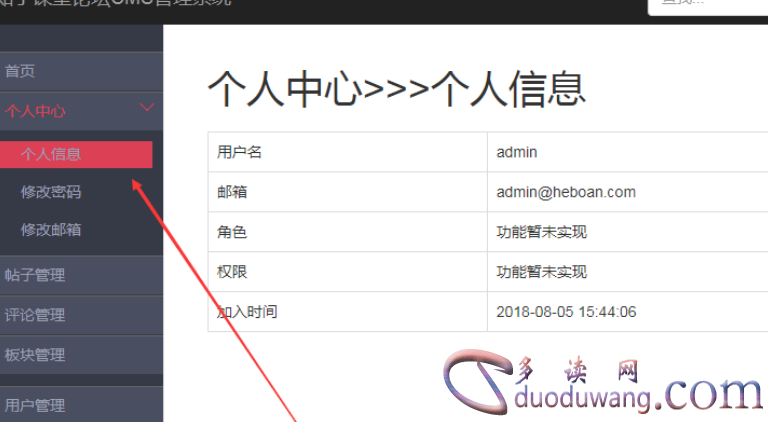Click the 个人中心>>>个人信息 page heading
Image resolution: width=768 pixels, height=422 pixels.
click(396, 90)
